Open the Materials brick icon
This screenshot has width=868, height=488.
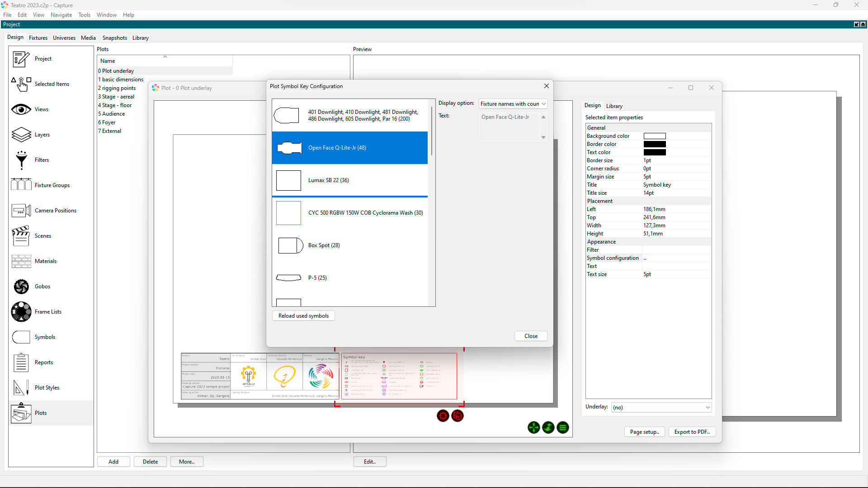point(21,261)
